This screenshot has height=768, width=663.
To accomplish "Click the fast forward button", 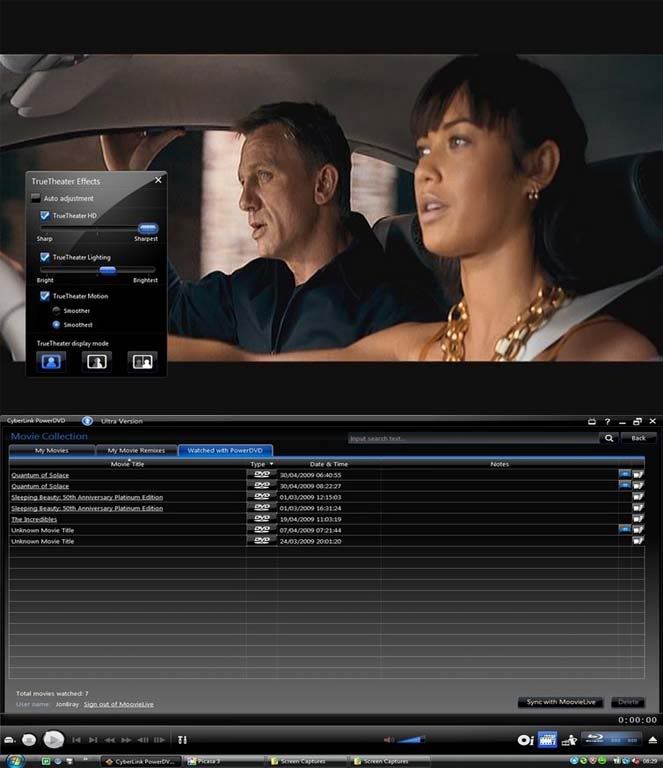I will 126,740.
